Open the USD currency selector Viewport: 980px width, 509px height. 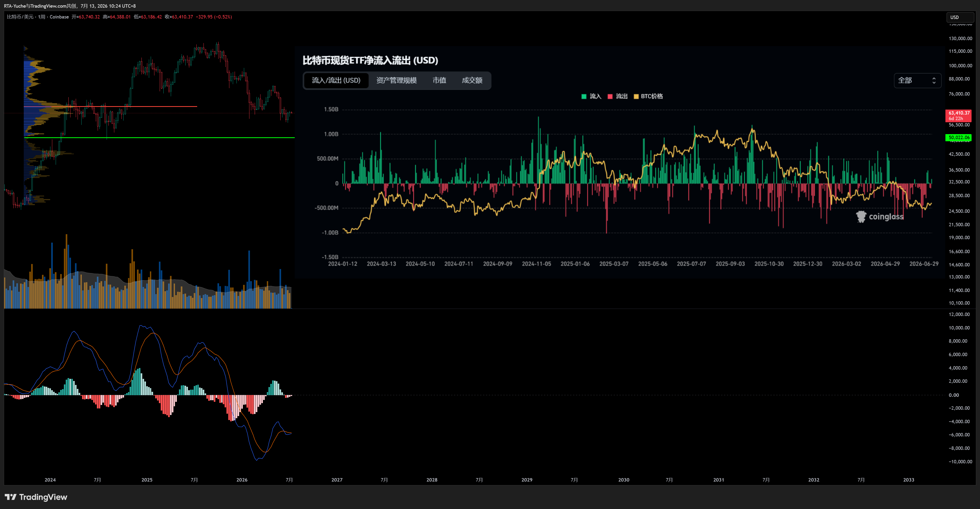click(960, 17)
